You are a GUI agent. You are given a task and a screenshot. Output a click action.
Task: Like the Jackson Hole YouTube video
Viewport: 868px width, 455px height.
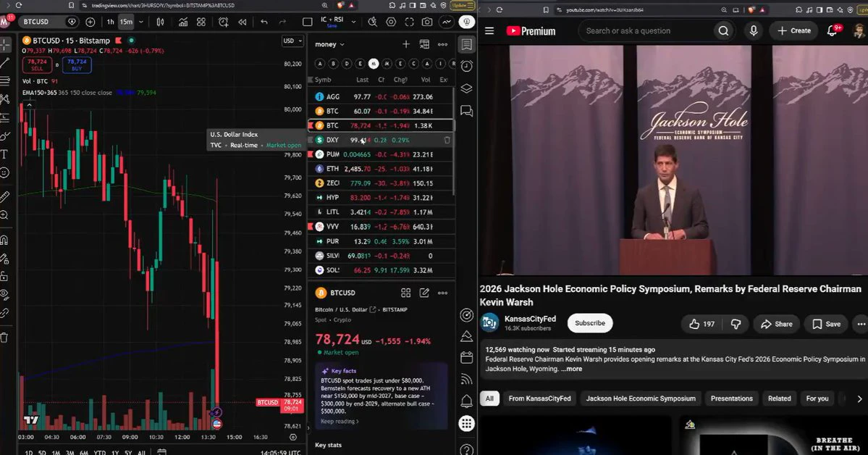pyautogui.click(x=702, y=324)
